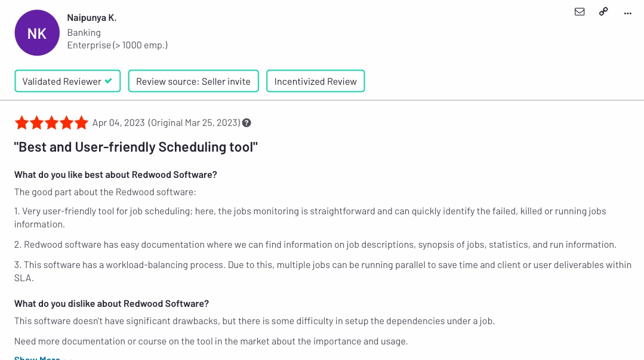The height and width of the screenshot is (360, 644).
Task: Open the purple NK avatar
Action: (37, 33)
